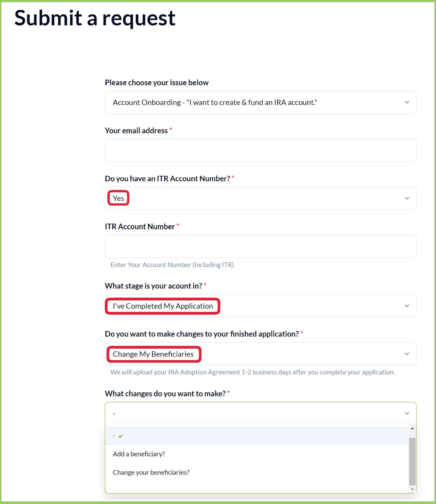Open the account stage dropdown menu
The width and height of the screenshot is (436, 504).
click(261, 306)
